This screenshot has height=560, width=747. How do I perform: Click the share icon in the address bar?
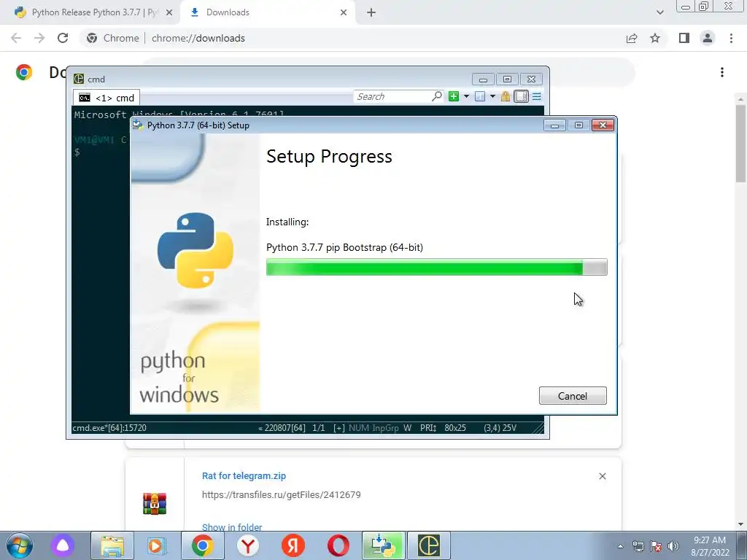point(632,38)
